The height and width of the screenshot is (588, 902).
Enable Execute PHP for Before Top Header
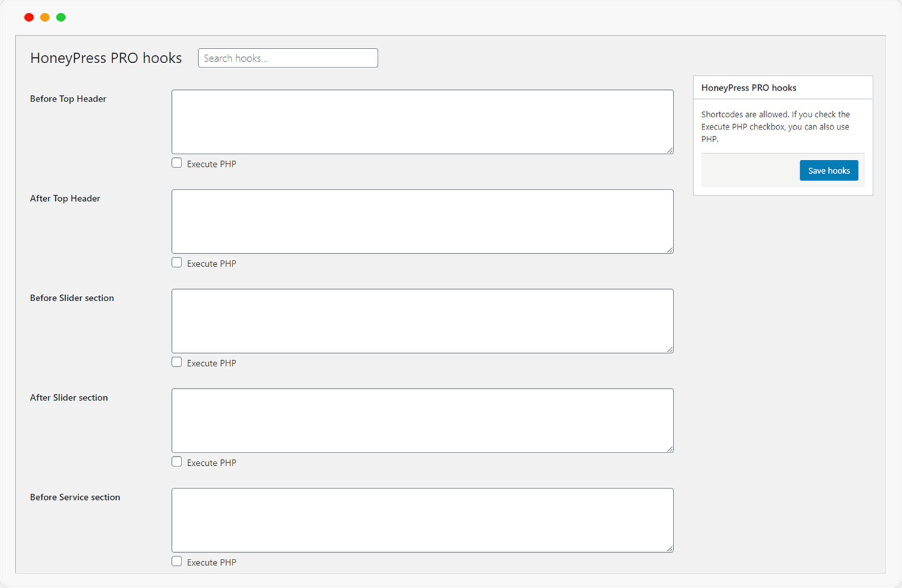tap(177, 163)
